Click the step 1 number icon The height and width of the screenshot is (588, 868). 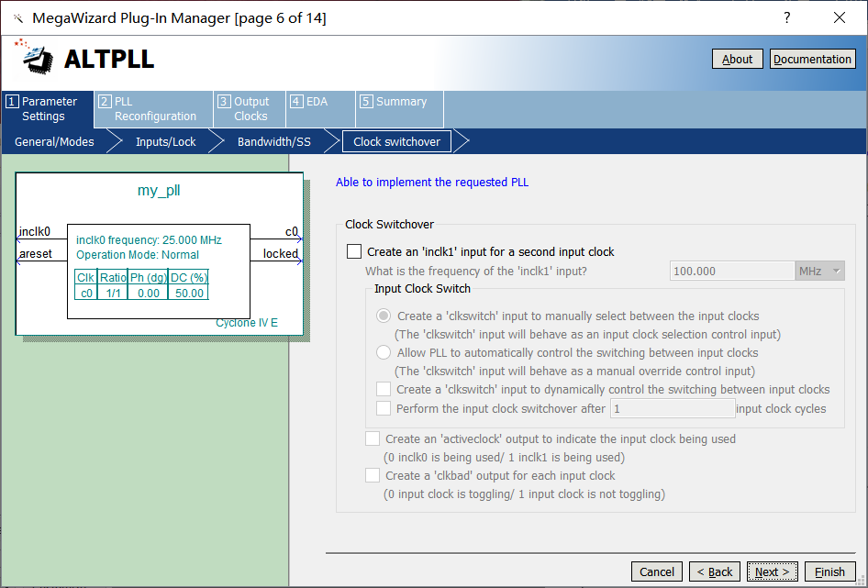click(x=12, y=102)
